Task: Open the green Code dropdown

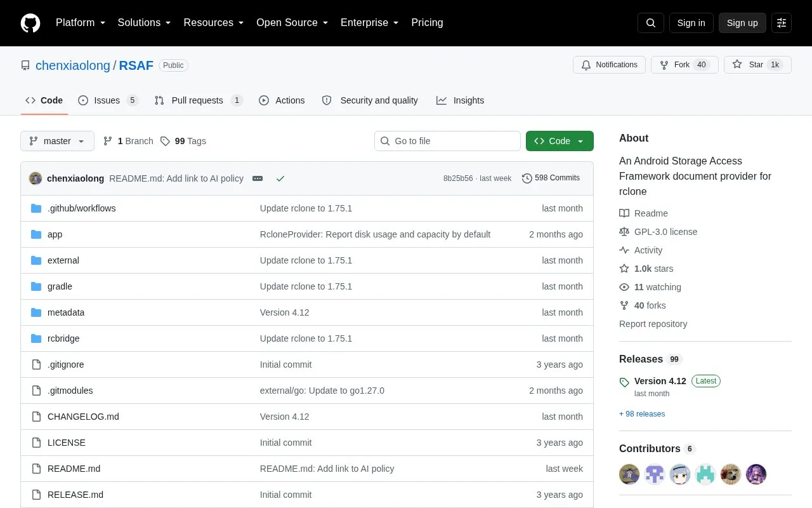Action: click(560, 141)
